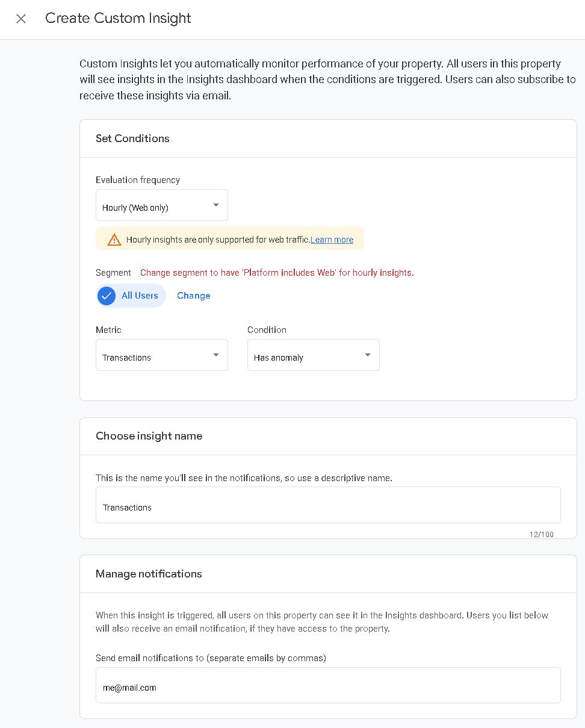The width and height of the screenshot is (585, 728).
Task: Click the arrow icon of Evaluation frequency dropdown
Action: click(216, 205)
